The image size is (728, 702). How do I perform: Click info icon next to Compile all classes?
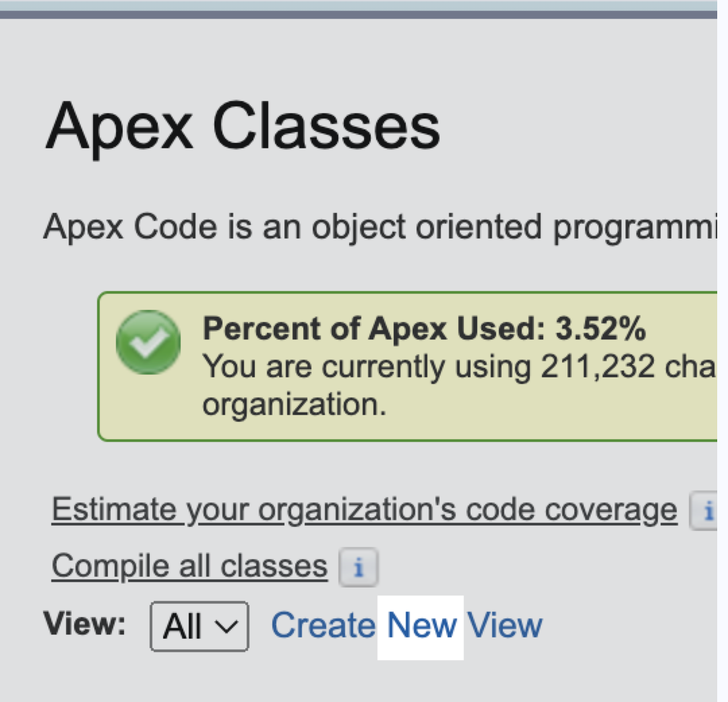358,568
